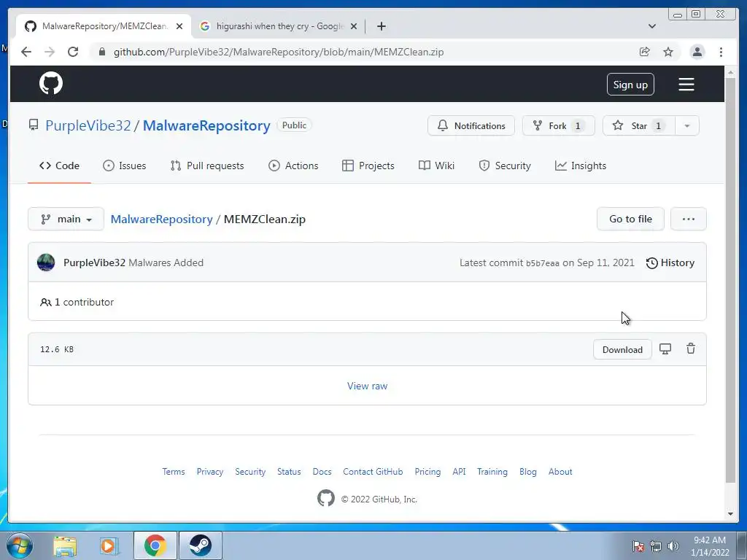The width and height of the screenshot is (747, 560).
Task: Click the scrollbar down arrow
Action: pos(730,514)
